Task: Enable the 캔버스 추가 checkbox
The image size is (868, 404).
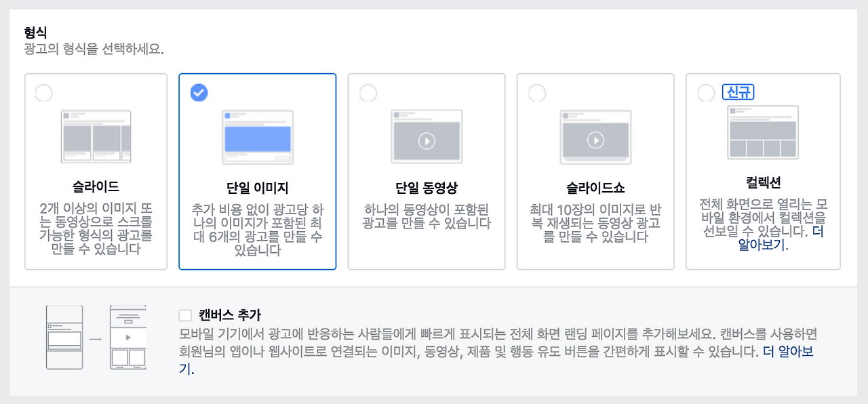Action: (184, 315)
